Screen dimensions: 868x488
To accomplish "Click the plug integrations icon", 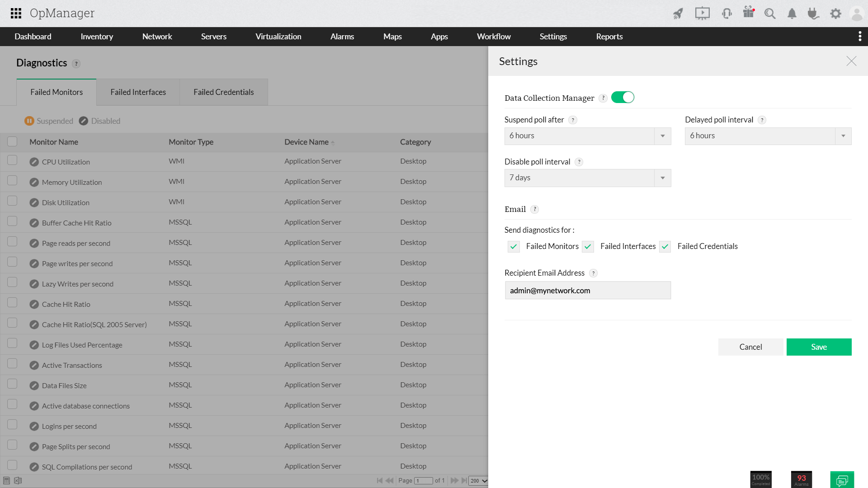I will [813, 14].
